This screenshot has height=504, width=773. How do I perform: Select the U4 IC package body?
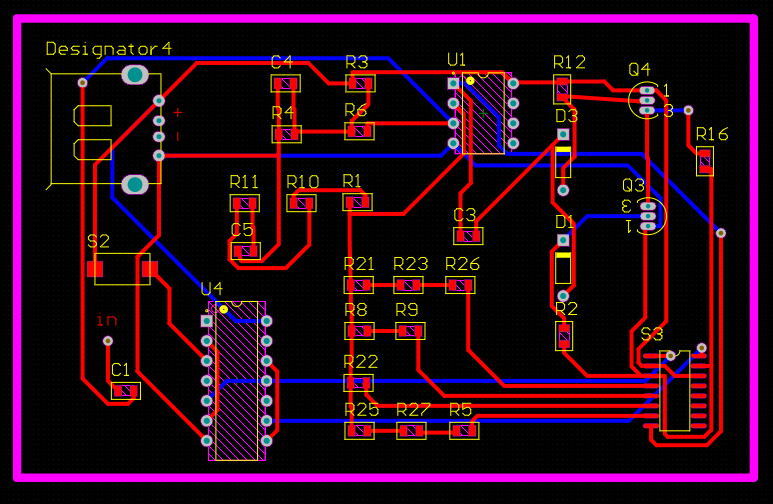coord(237,381)
